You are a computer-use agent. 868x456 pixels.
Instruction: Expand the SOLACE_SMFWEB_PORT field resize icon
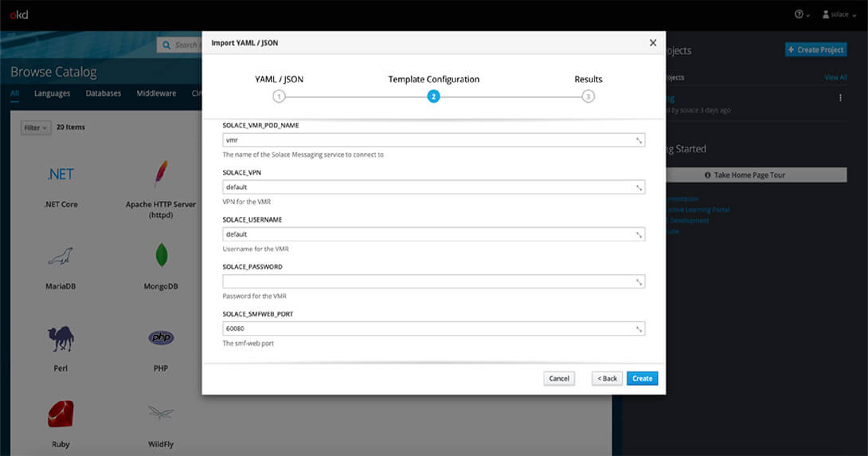coord(639,329)
